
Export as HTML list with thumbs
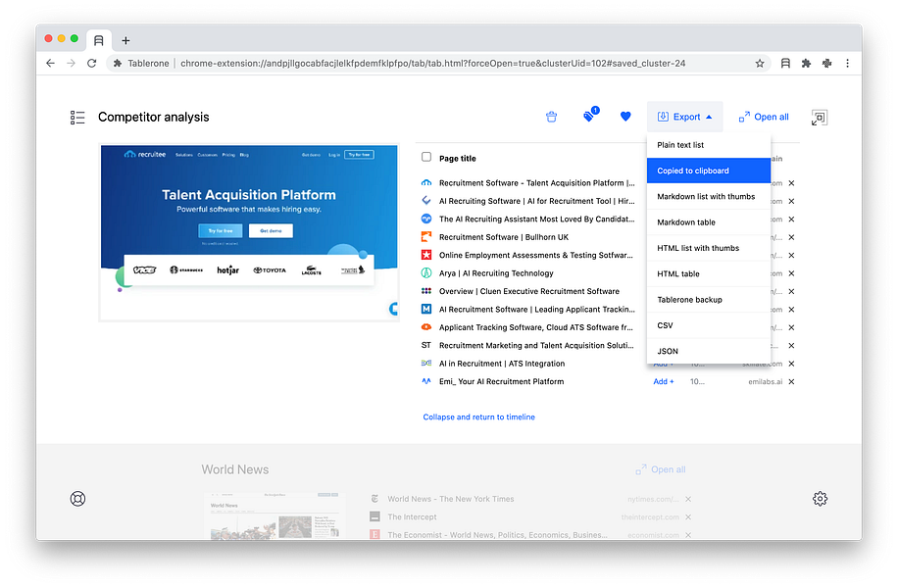(709, 248)
